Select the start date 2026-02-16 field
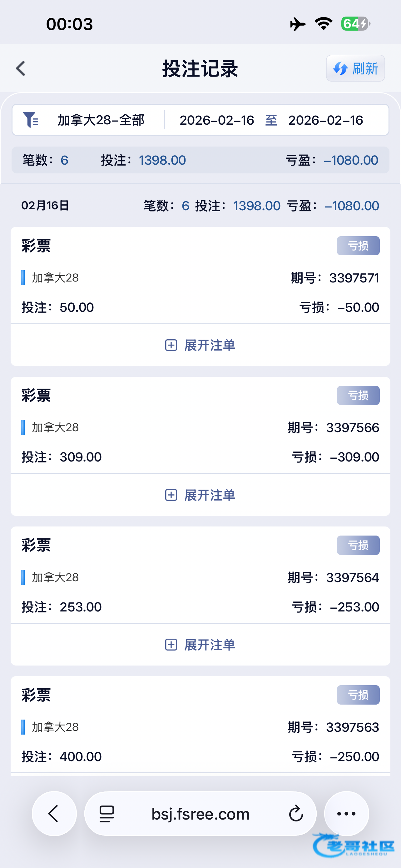401x868 pixels. point(216,120)
